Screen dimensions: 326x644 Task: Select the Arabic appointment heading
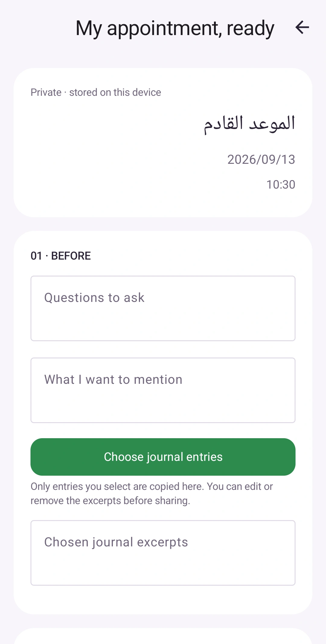[x=249, y=124]
